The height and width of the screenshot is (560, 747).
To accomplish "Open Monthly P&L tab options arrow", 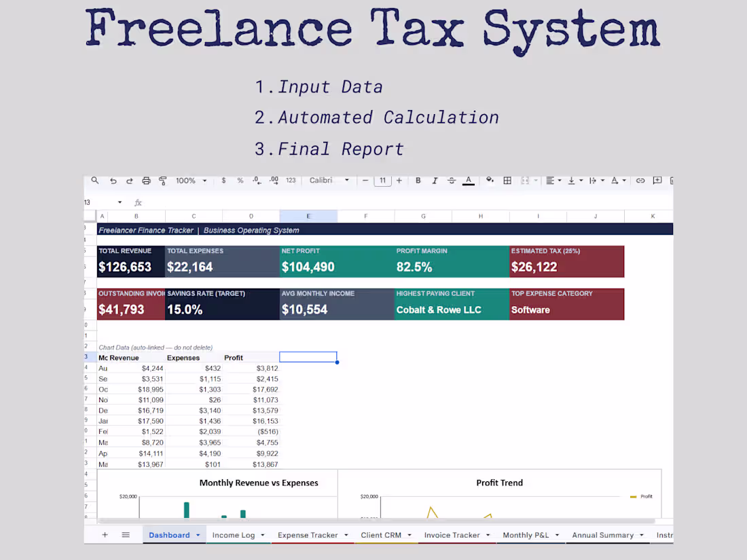I will [557, 536].
